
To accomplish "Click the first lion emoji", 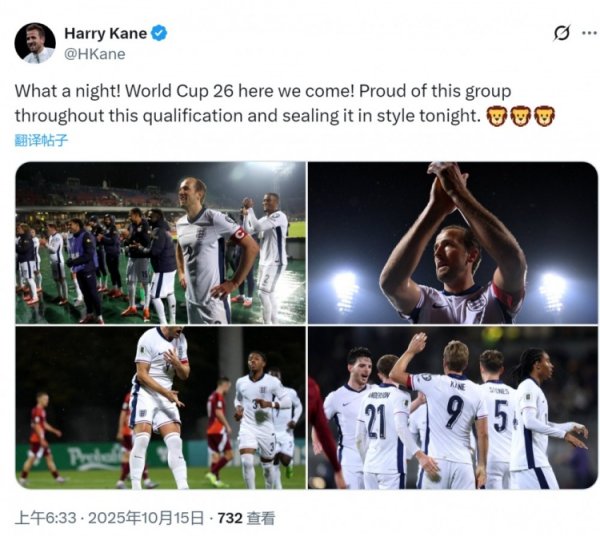I will coord(496,116).
